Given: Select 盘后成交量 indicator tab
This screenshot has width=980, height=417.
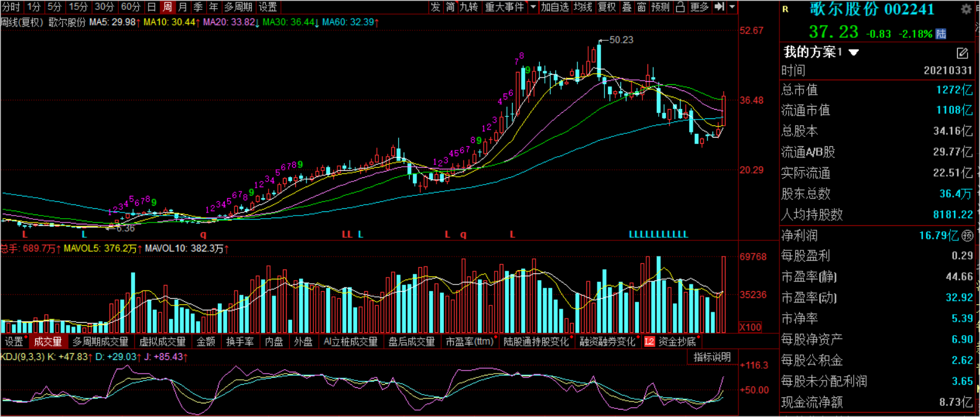Looking at the screenshot, I should pyautogui.click(x=412, y=341).
